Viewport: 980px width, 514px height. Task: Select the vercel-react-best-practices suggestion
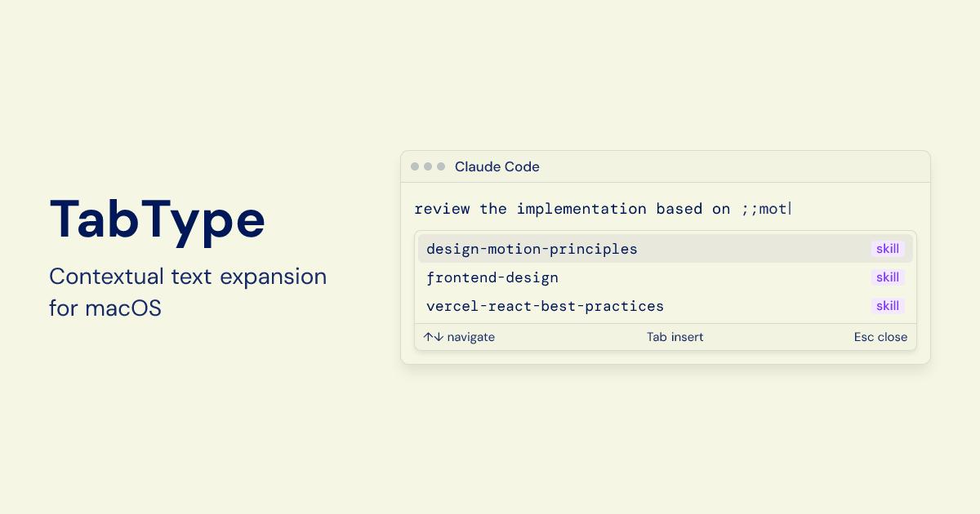coord(545,306)
